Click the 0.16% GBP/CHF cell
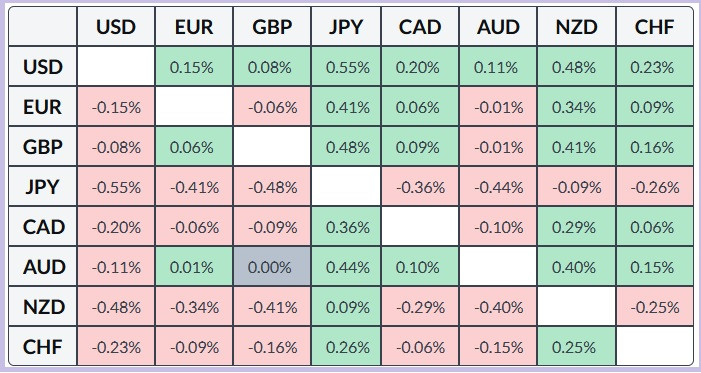Image resolution: width=701 pixels, height=373 pixels. tap(655, 147)
